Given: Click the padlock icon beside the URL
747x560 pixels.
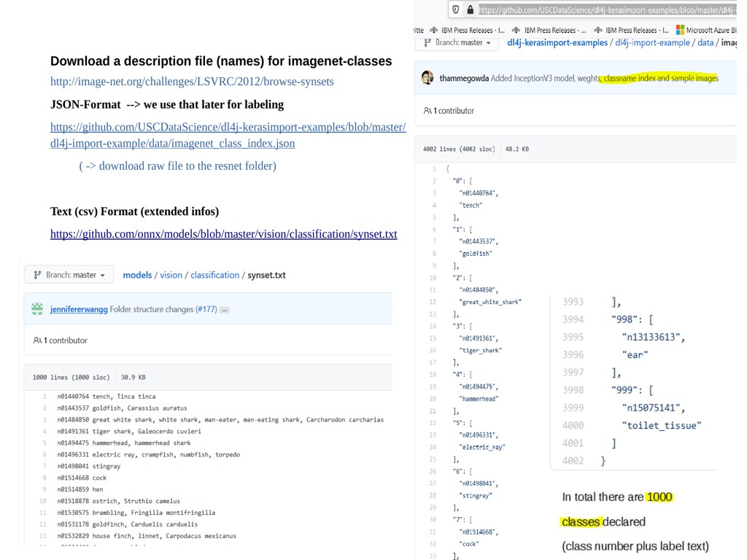Looking at the screenshot, I should coord(470,9).
